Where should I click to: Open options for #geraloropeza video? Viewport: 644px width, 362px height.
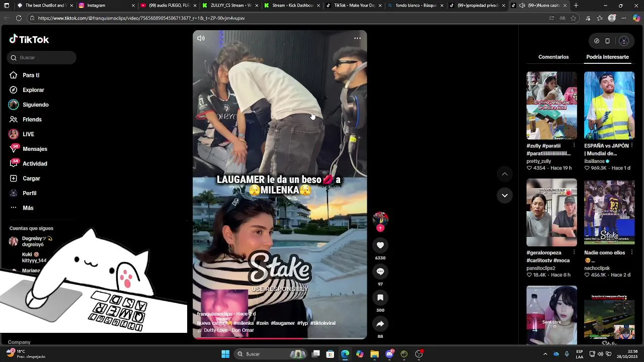click(x=574, y=252)
